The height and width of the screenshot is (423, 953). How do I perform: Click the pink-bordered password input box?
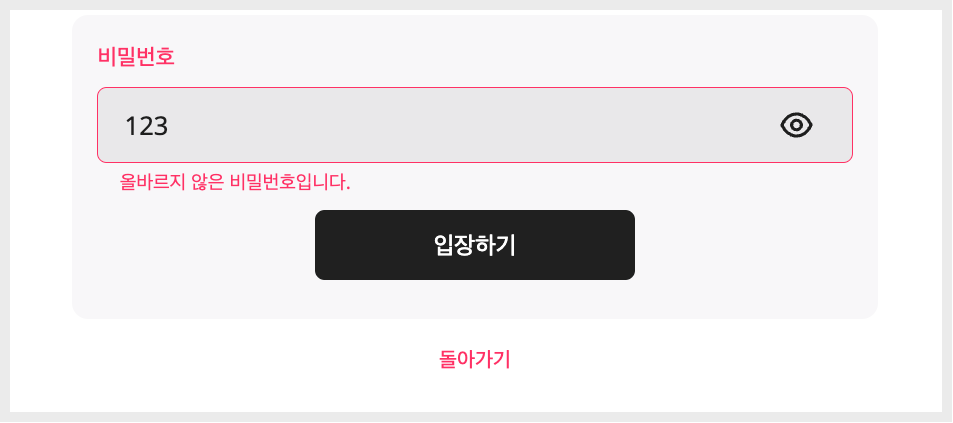(475, 125)
